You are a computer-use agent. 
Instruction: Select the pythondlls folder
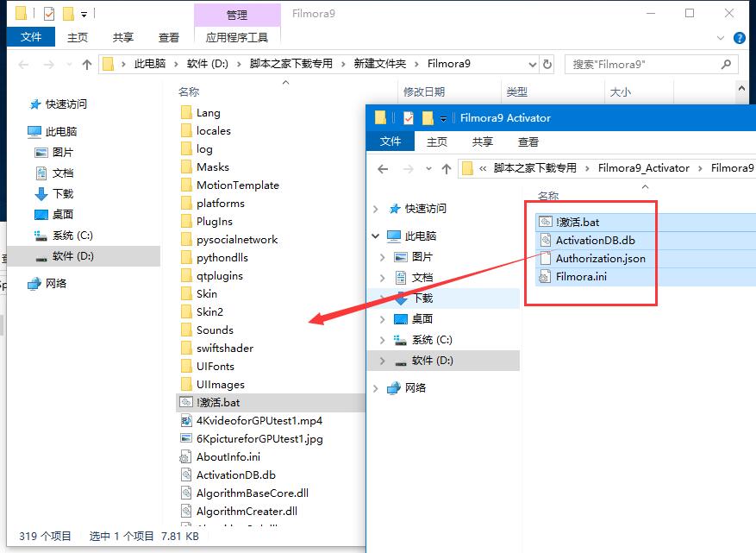coord(222,258)
